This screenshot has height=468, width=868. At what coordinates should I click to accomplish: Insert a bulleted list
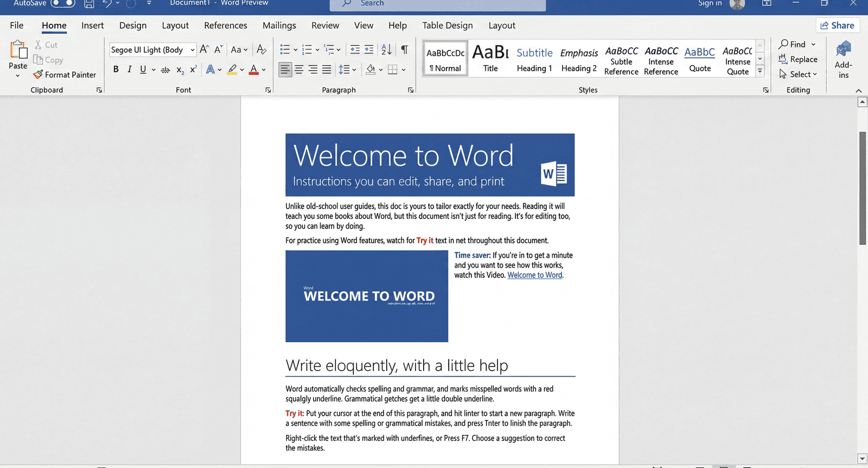[285, 49]
